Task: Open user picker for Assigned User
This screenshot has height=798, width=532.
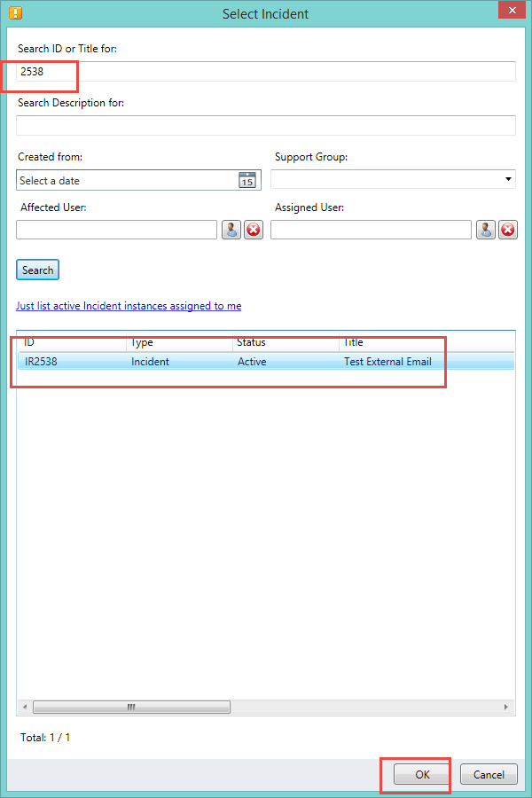Action: click(486, 230)
